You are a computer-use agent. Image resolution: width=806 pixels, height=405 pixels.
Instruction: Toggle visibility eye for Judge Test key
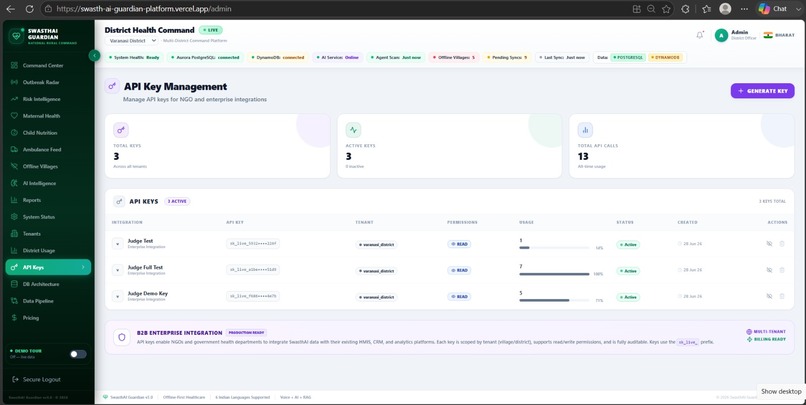click(769, 244)
